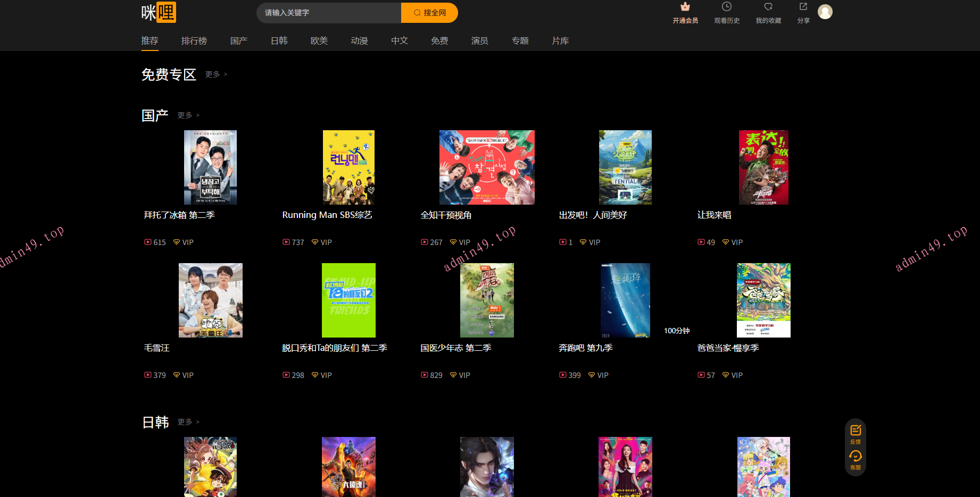
Task: Open the 奔跑吧 第九季 title link
Action: pyautogui.click(x=585, y=348)
